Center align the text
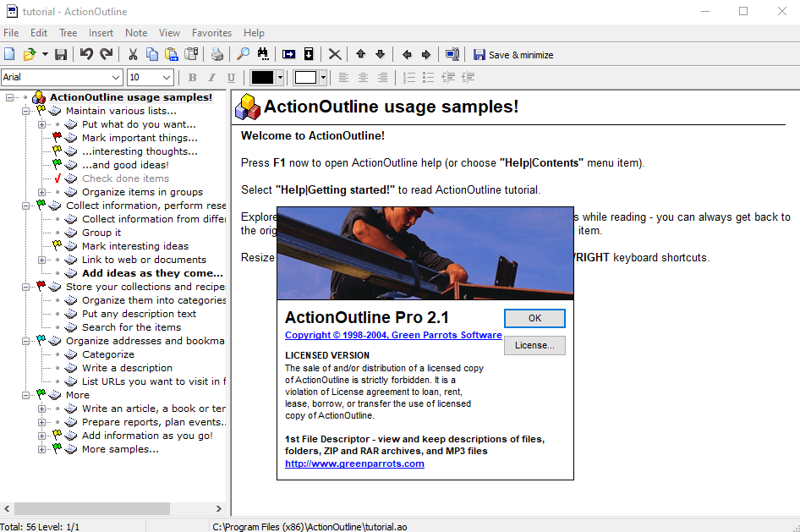 pyautogui.click(x=363, y=78)
